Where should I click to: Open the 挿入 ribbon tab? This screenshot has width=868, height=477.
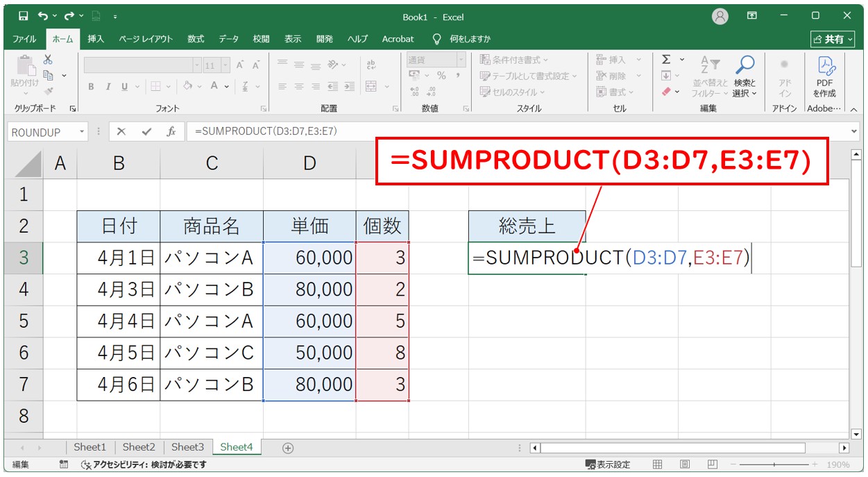point(96,39)
